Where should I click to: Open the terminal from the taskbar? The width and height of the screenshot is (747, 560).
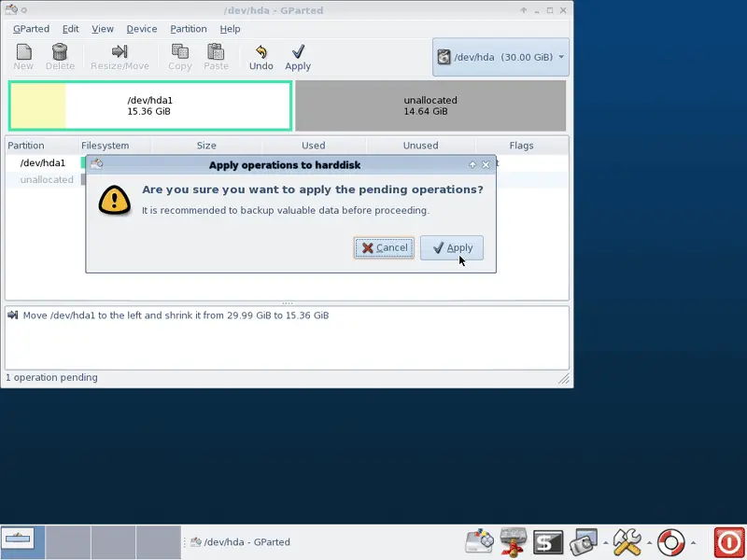coord(548,542)
